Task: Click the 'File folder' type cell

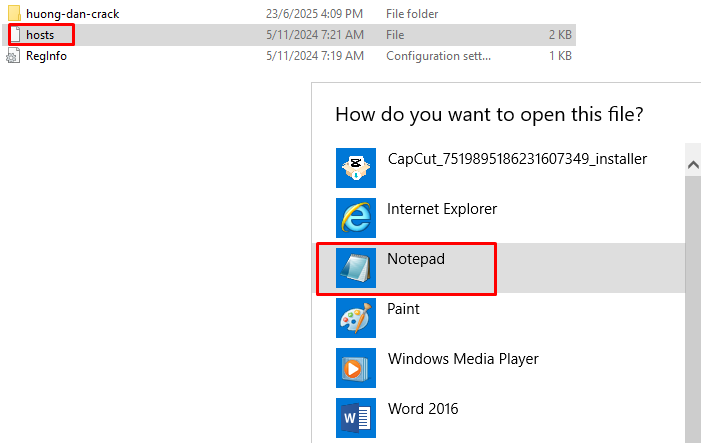Action: 412,14
